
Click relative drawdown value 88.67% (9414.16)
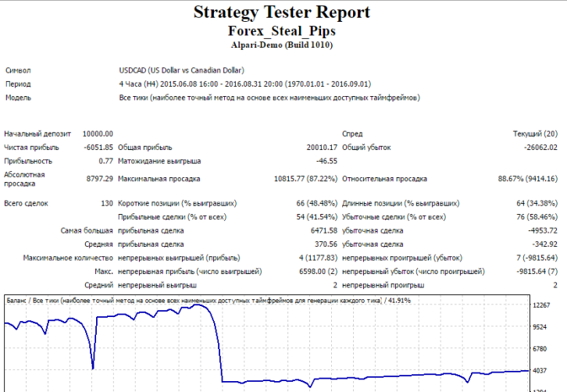(x=527, y=179)
